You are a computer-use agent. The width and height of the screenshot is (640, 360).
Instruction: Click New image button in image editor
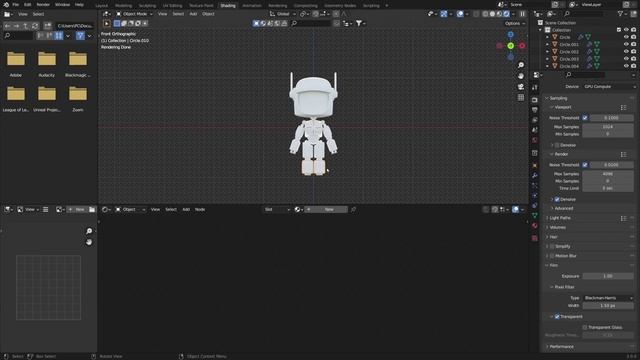pos(77,209)
